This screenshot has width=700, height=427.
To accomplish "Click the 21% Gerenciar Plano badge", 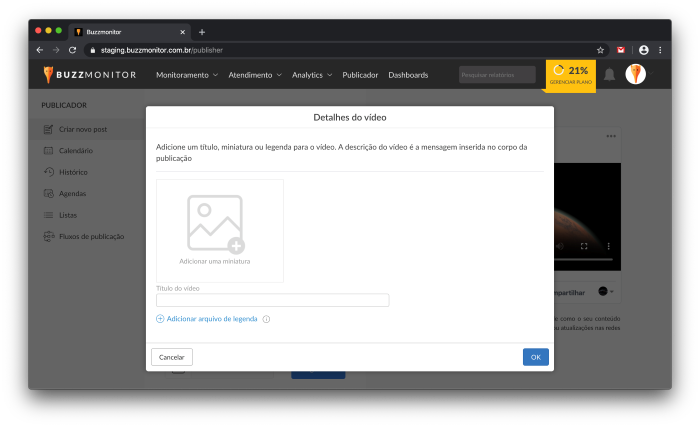I will pos(570,75).
